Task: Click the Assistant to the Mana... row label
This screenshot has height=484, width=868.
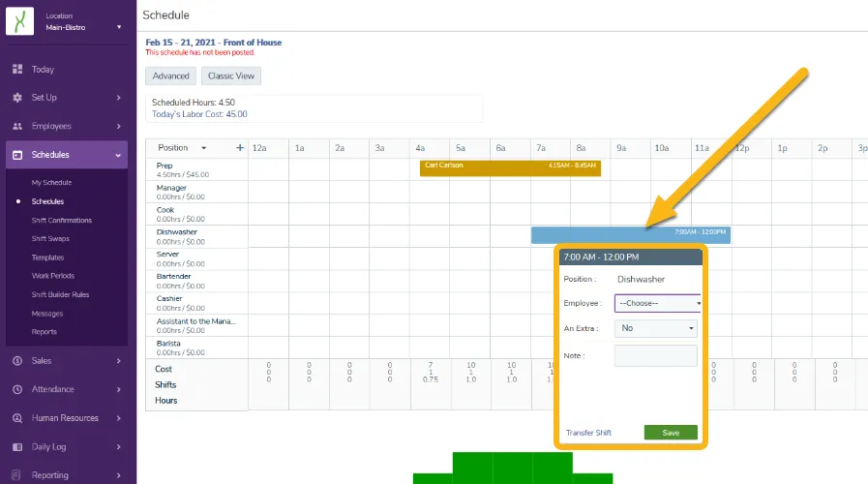Action: pos(196,321)
